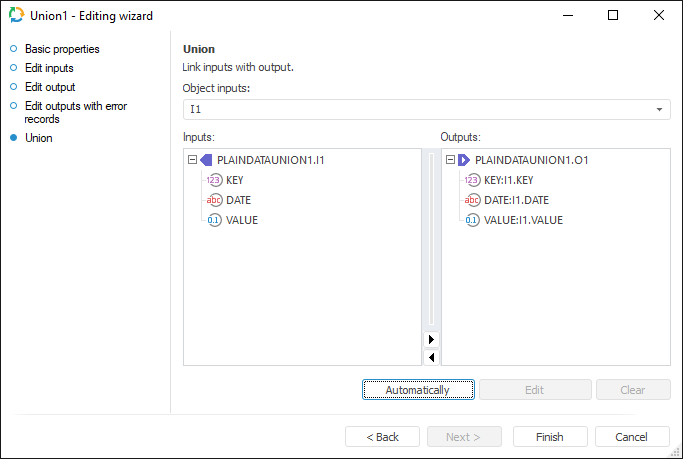The width and height of the screenshot is (683, 459).
Task: Open Edit output wizard step
Action: click(50, 87)
